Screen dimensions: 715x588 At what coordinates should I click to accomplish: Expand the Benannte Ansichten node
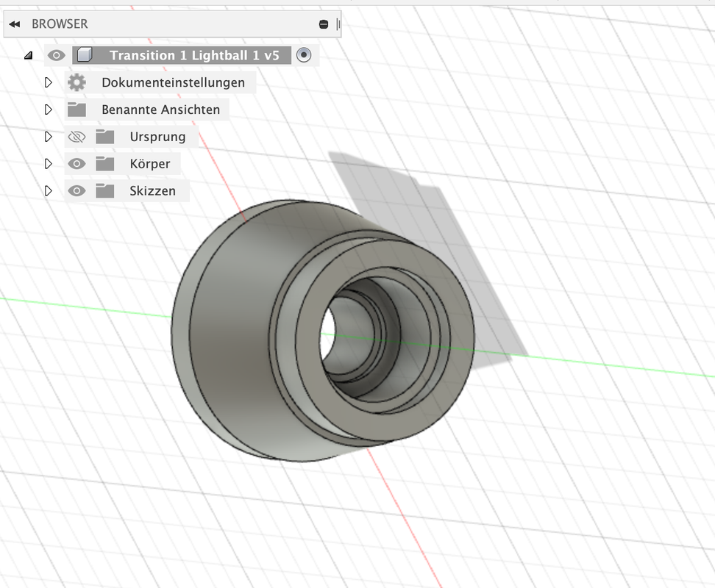(x=49, y=110)
